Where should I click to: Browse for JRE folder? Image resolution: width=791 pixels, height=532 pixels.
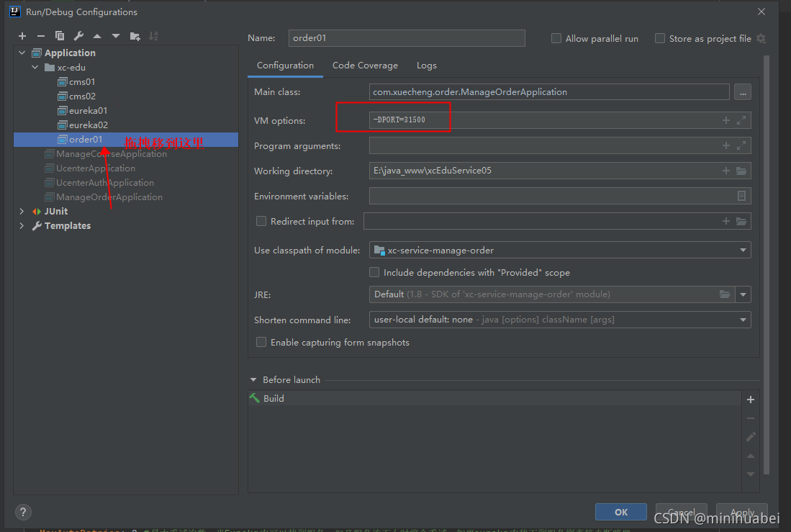click(x=725, y=294)
